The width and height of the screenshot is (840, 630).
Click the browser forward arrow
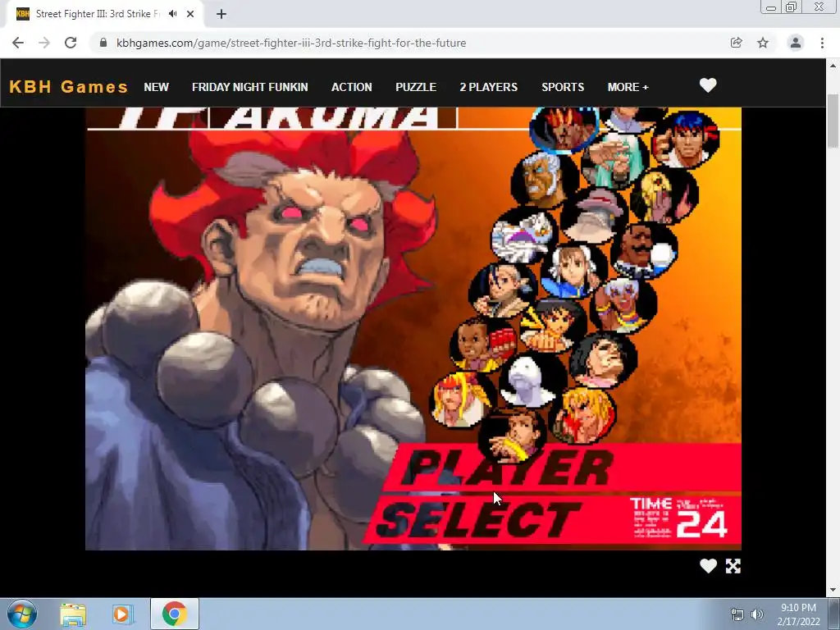(x=44, y=43)
